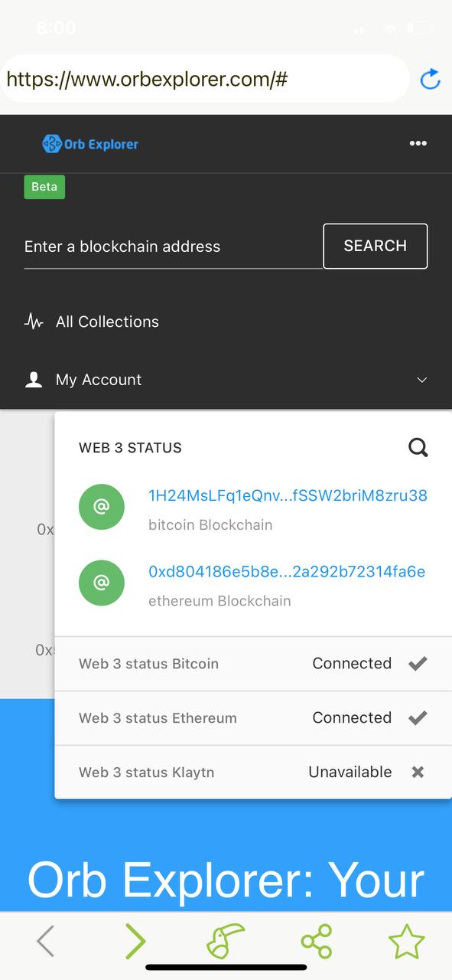Reload the page with the refresh icon
The width and height of the screenshot is (452, 980).
pos(431,79)
